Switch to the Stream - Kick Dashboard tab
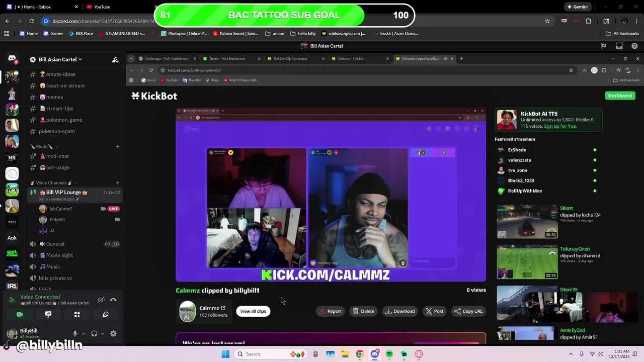644x362 pixels. [231, 58]
